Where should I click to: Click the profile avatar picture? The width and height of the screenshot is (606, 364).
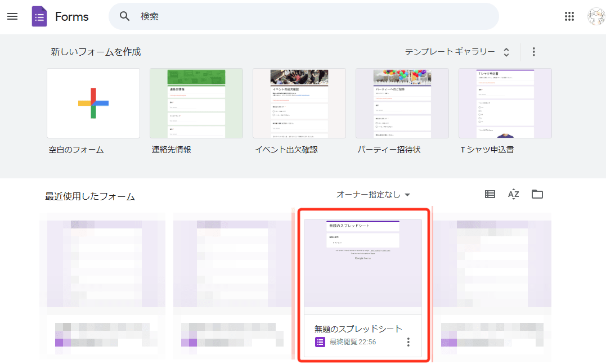597,16
